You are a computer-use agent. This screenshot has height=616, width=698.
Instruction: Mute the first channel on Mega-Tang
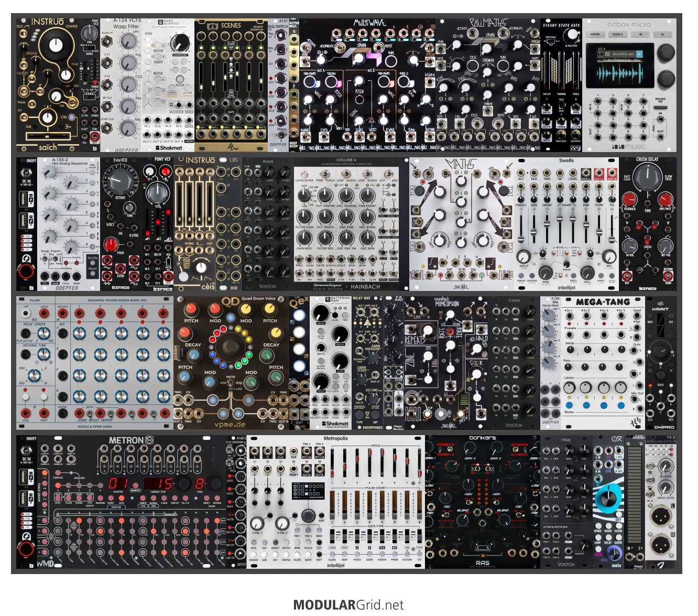[x=570, y=406]
